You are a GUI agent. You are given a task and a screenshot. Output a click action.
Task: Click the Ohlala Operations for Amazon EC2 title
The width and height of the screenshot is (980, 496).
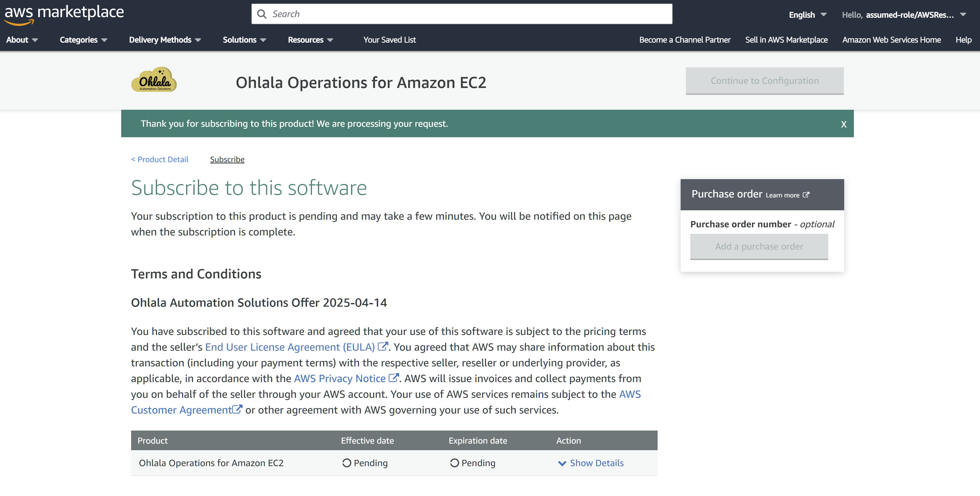pos(361,82)
